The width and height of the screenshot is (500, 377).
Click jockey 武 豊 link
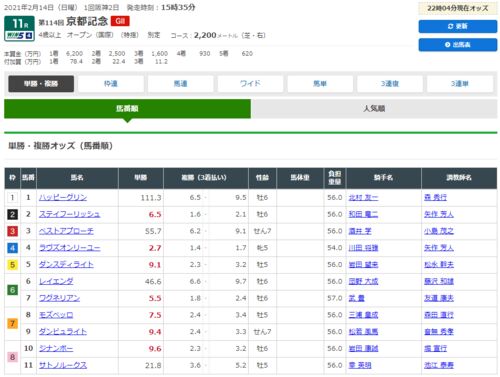pyautogui.click(x=356, y=298)
